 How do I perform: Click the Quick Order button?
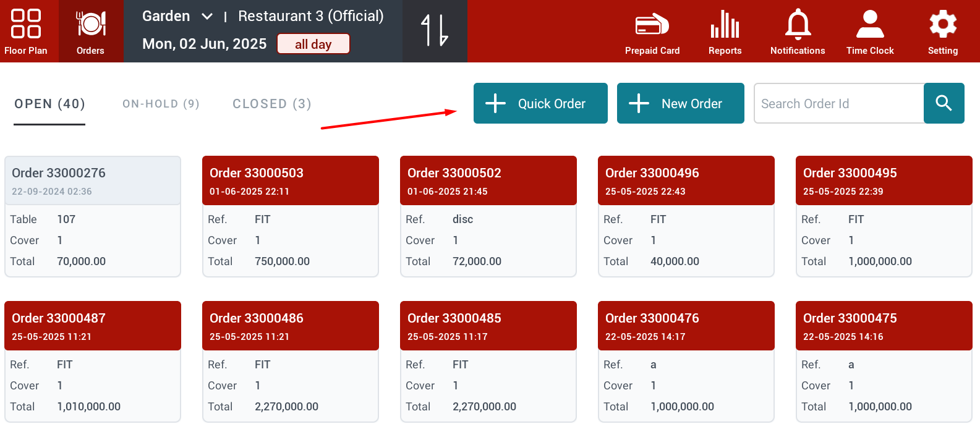point(540,103)
